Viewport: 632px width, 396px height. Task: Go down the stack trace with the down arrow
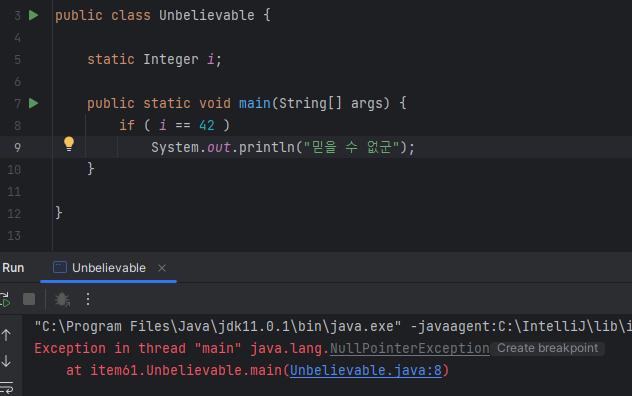coord(6,361)
